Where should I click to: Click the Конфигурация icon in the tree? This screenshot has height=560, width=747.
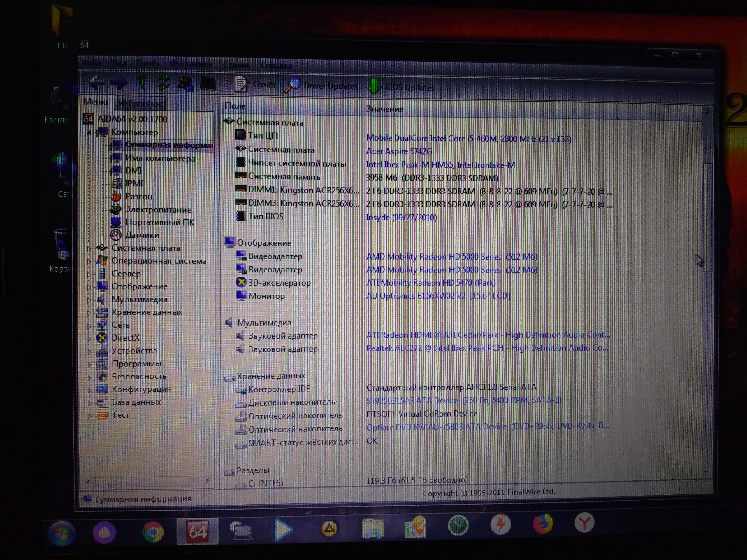click(x=102, y=389)
